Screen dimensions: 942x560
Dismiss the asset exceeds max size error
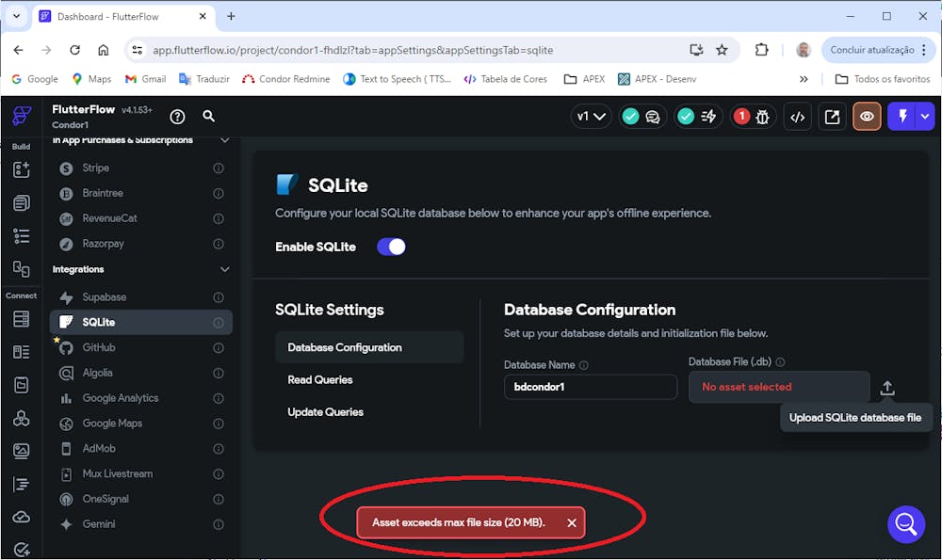point(572,522)
